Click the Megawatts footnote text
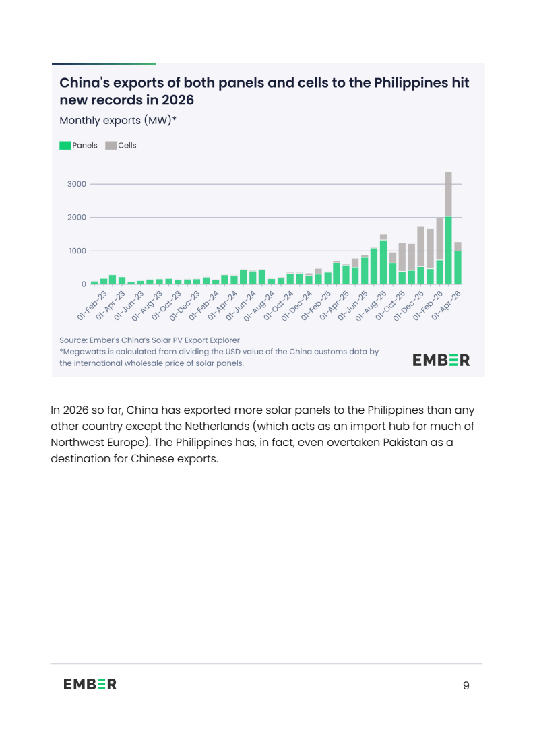535x756 pixels. pyautogui.click(x=219, y=357)
